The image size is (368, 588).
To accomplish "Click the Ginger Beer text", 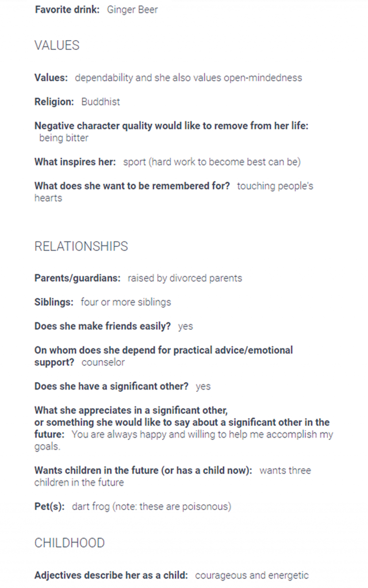I will pyautogui.click(x=132, y=10).
